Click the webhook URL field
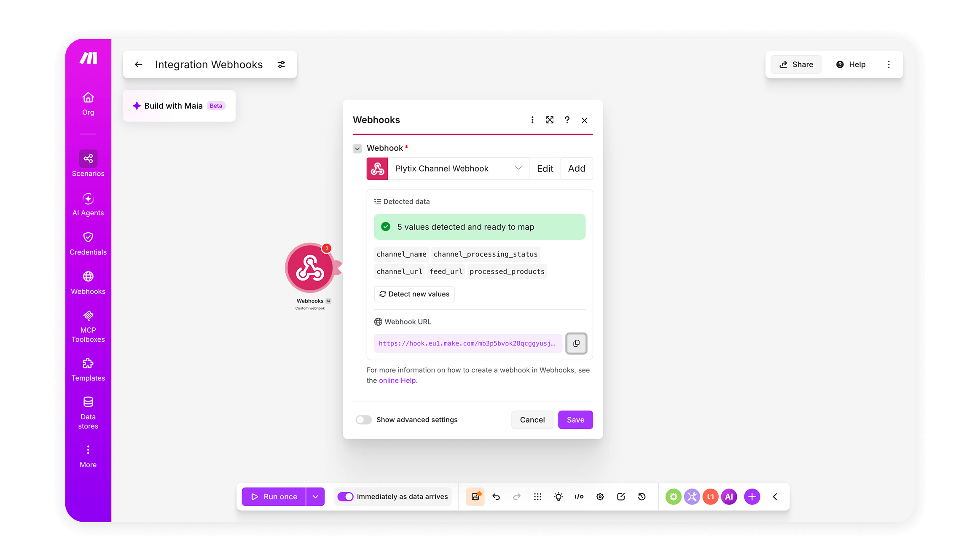The width and height of the screenshot is (980, 560). point(468,343)
